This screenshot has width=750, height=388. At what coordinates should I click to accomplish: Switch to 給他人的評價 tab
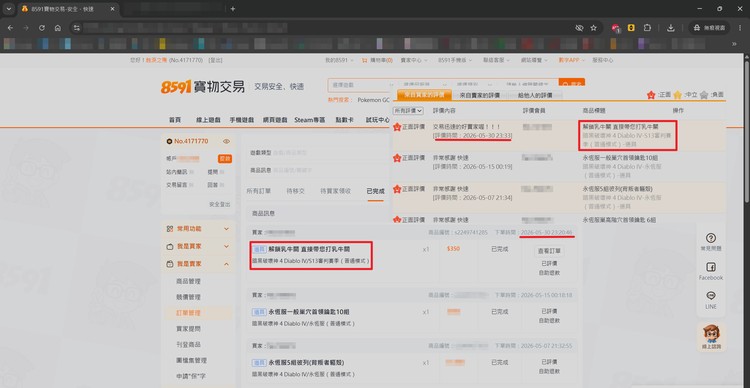(535, 95)
